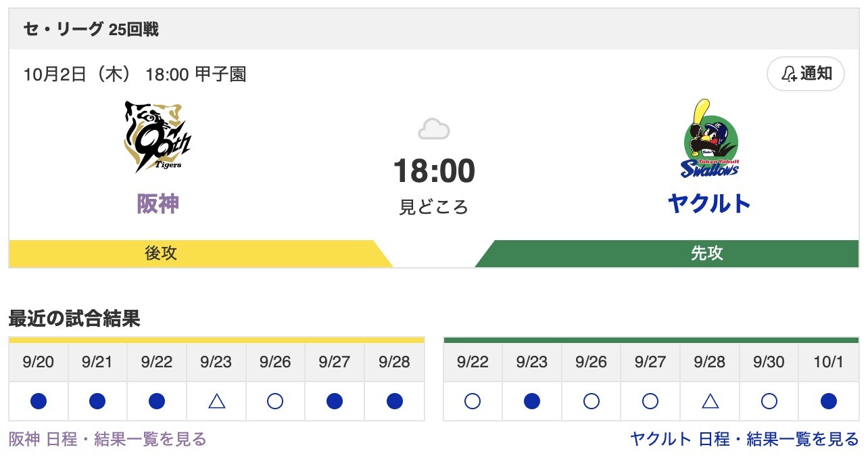The image size is (868, 460).
Task: Click the Tokyo Yakult Swallows team logo
Action: tap(709, 139)
